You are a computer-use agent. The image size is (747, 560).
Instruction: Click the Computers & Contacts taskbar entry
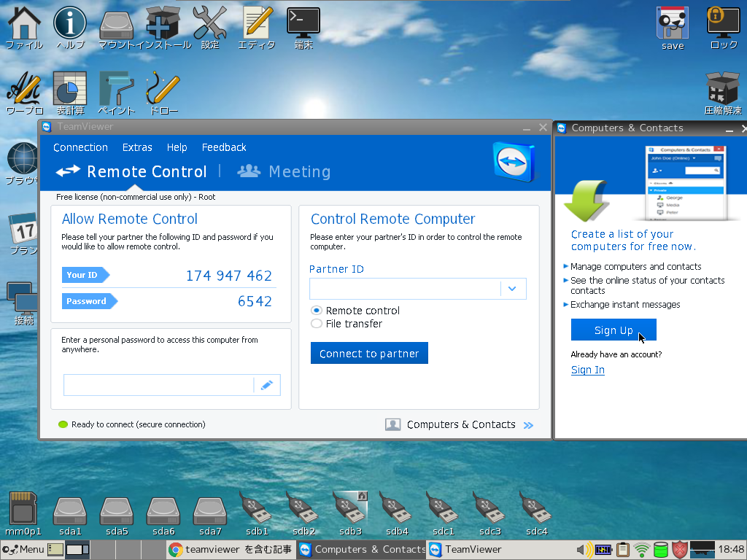point(362,550)
